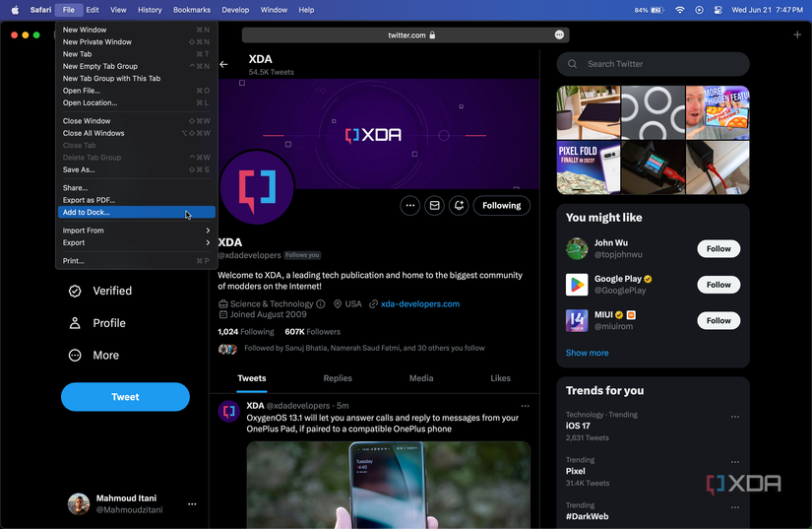Open the Edit menu
Screen dimensions: 812x529
click(93, 10)
